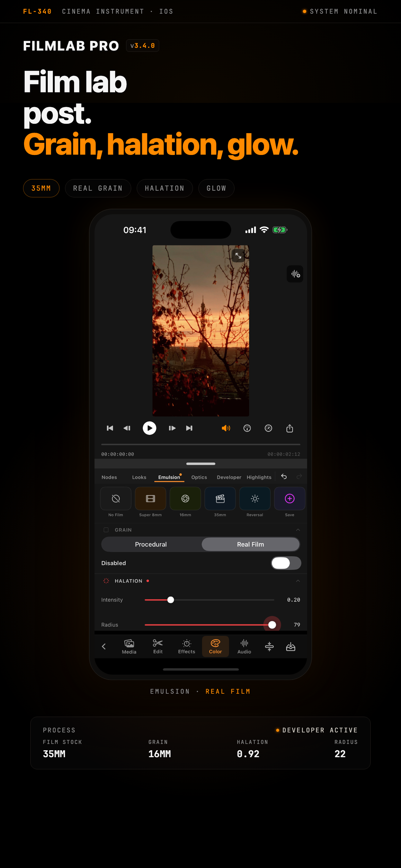Step forward one frame

[x=172, y=428]
